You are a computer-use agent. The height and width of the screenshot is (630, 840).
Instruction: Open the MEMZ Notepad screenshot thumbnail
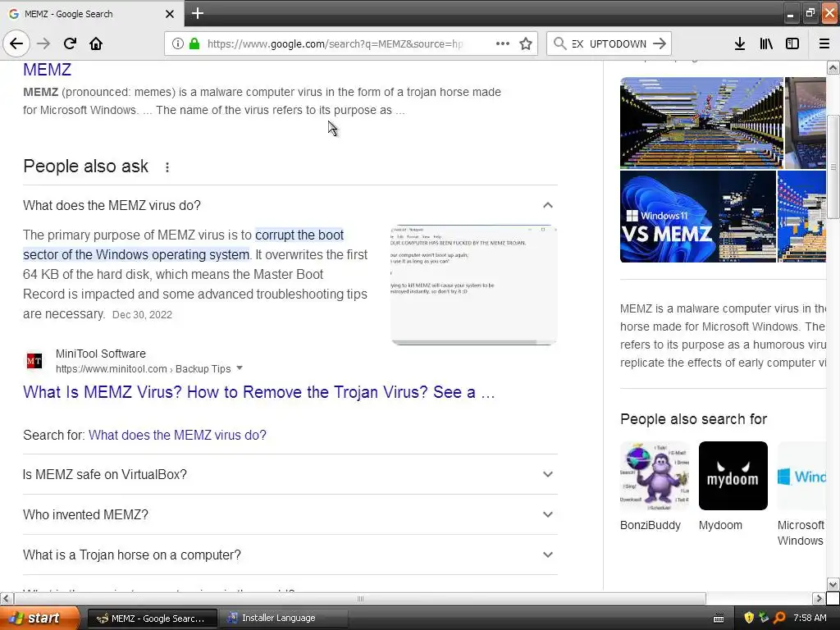coord(474,285)
